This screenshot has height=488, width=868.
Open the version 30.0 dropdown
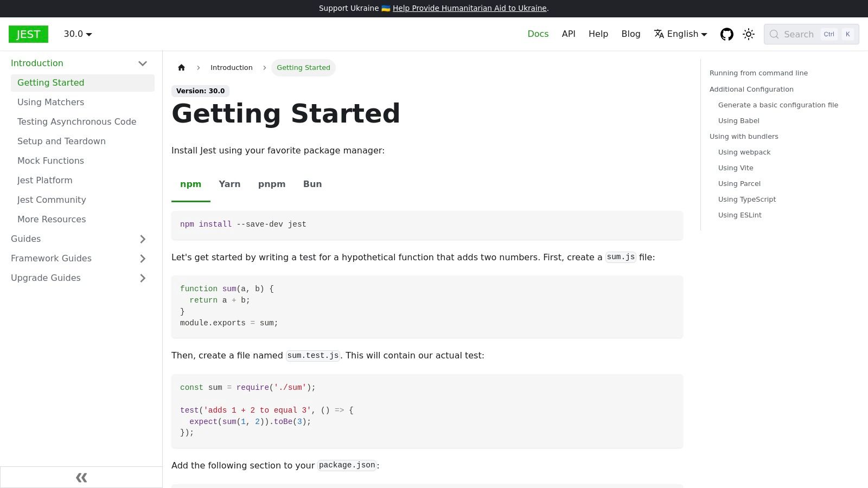tap(76, 34)
